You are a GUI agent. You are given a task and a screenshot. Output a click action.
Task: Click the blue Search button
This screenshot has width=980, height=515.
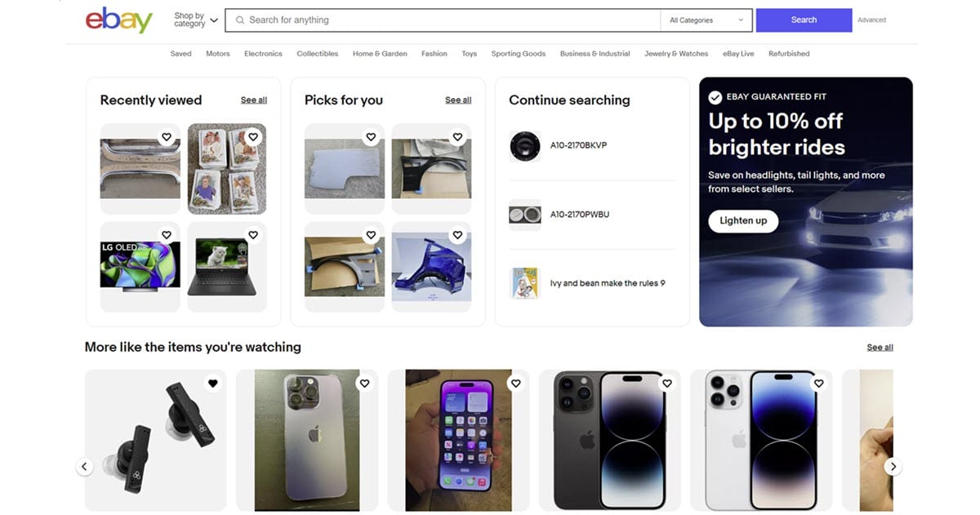point(804,20)
